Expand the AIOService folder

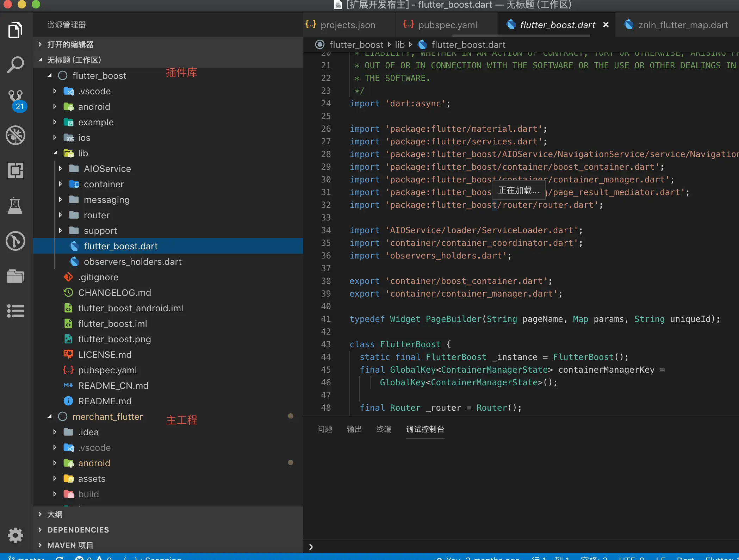click(107, 169)
